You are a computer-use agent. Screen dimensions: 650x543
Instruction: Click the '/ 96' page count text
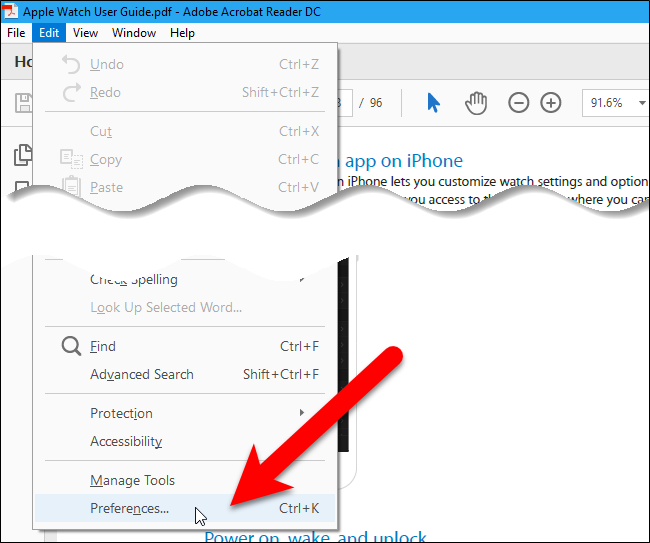(371, 103)
